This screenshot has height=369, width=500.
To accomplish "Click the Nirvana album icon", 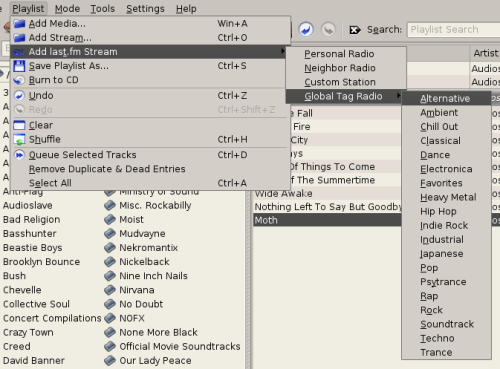I will (x=110, y=290).
